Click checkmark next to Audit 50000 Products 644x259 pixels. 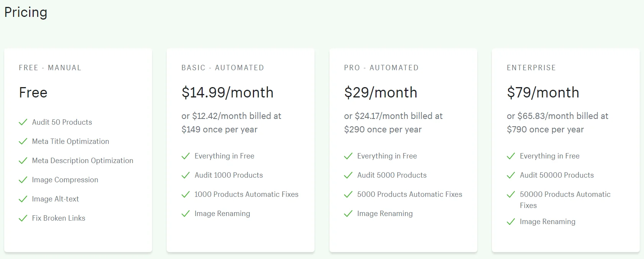click(511, 175)
